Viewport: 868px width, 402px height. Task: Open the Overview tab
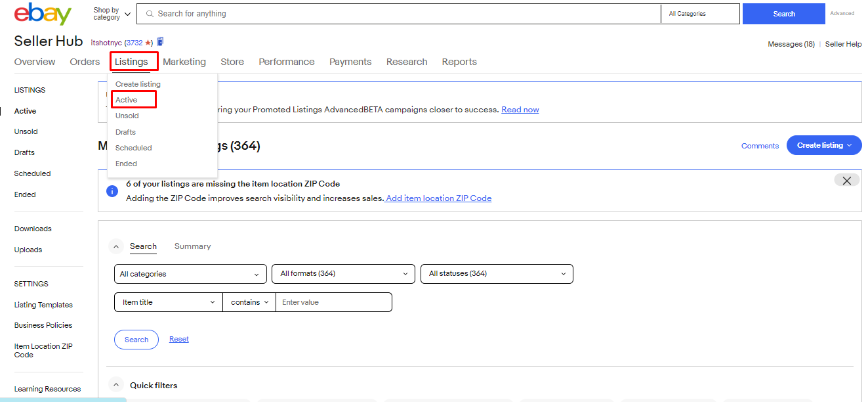click(35, 62)
